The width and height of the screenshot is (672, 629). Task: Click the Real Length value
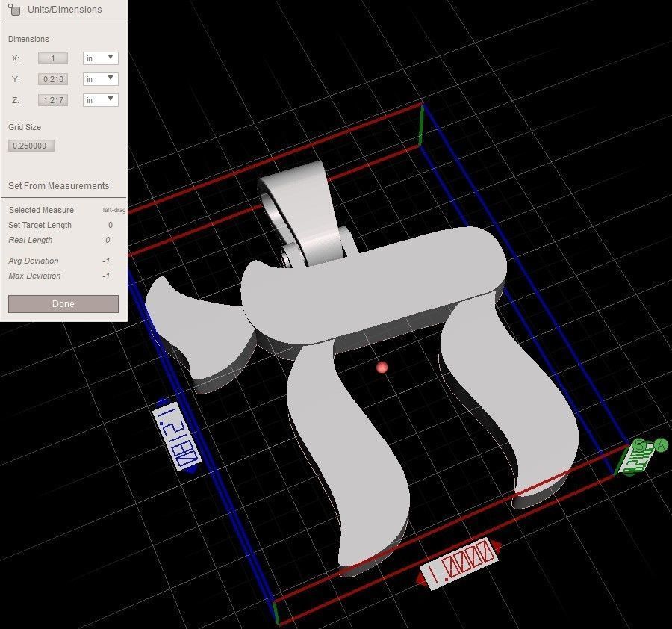point(108,240)
